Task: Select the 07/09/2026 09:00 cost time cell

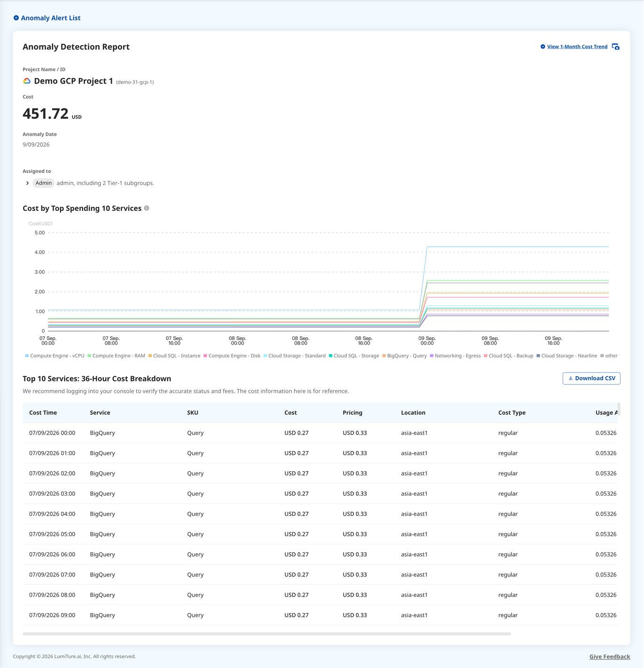Action: pos(52,615)
